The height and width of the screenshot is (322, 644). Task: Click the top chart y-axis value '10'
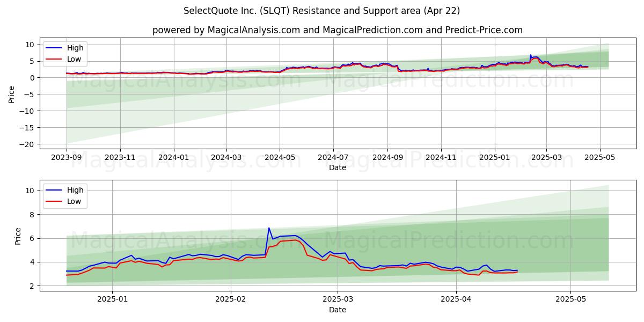click(x=30, y=45)
